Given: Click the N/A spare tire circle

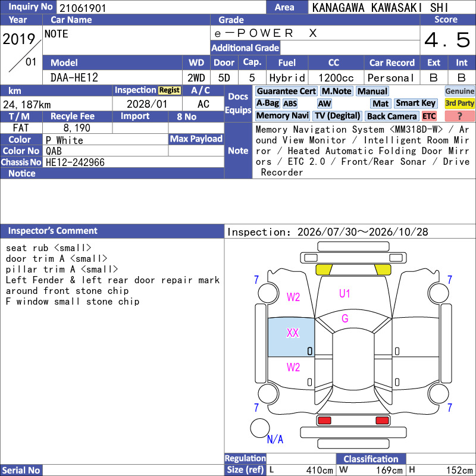Looking at the screenshot, I should 260,428.
